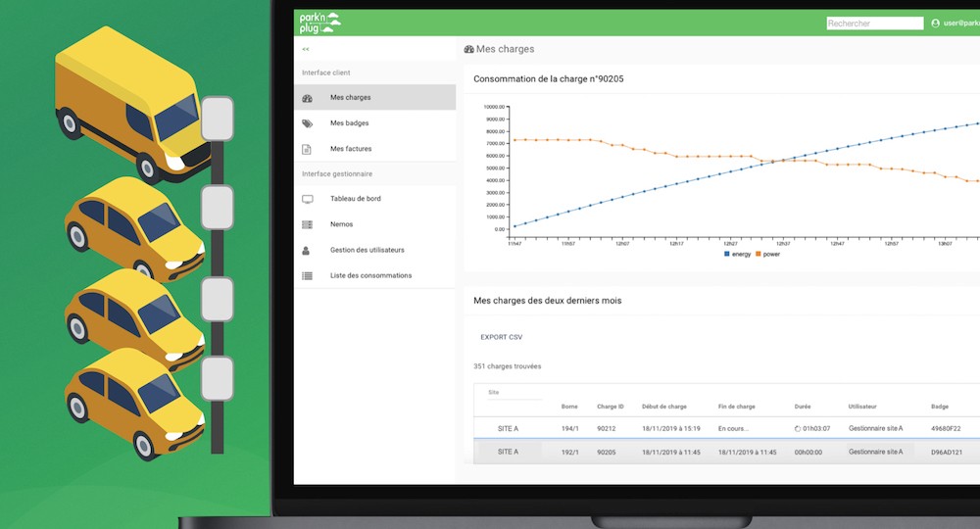Click the person icon beside Gestion des utilisateurs
Image resolution: width=980 pixels, height=529 pixels.
308,250
